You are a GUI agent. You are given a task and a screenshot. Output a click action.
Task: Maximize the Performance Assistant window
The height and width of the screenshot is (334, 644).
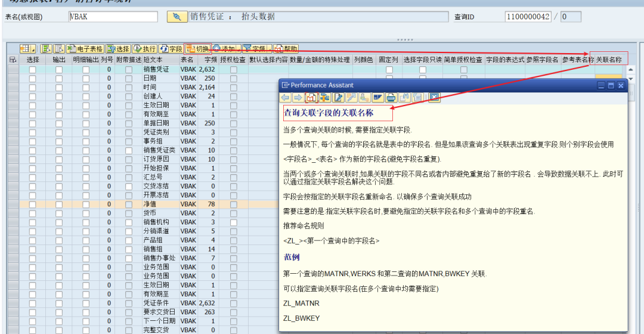pos(611,85)
